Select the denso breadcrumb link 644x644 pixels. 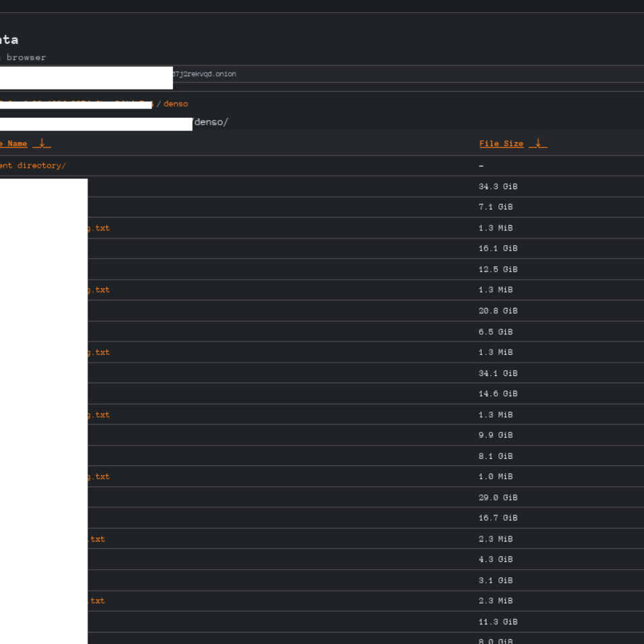point(176,104)
